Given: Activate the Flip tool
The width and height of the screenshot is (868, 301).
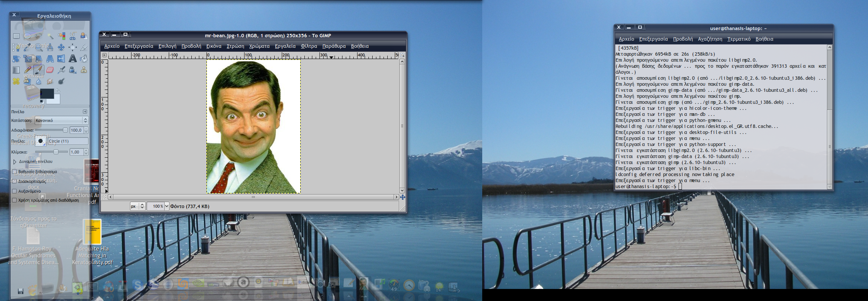Looking at the screenshot, I should 61,59.
